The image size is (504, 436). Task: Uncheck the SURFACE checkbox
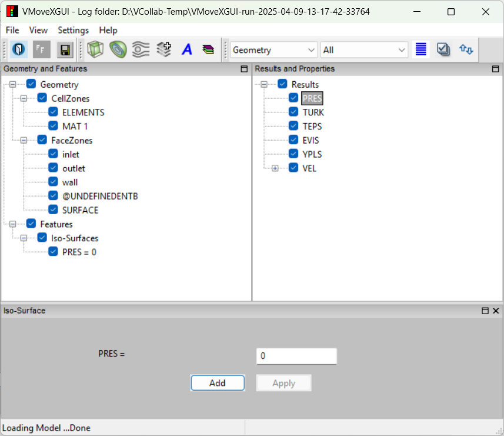click(53, 209)
